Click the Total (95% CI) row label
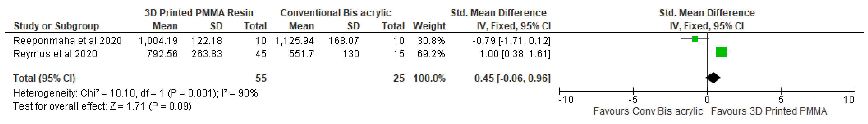The width and height of the screenshot is (868, 124). point(44,78)
